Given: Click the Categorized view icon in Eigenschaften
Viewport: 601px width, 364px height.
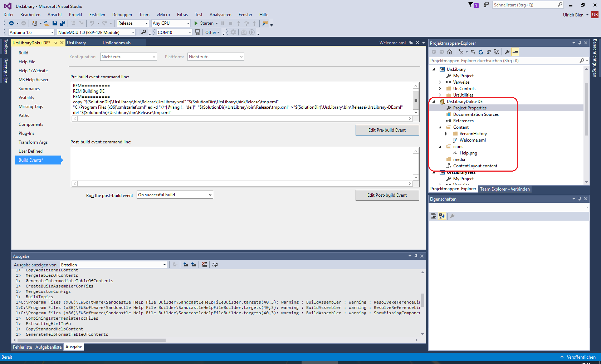Looking at the screenshot, I should point(434,216).
